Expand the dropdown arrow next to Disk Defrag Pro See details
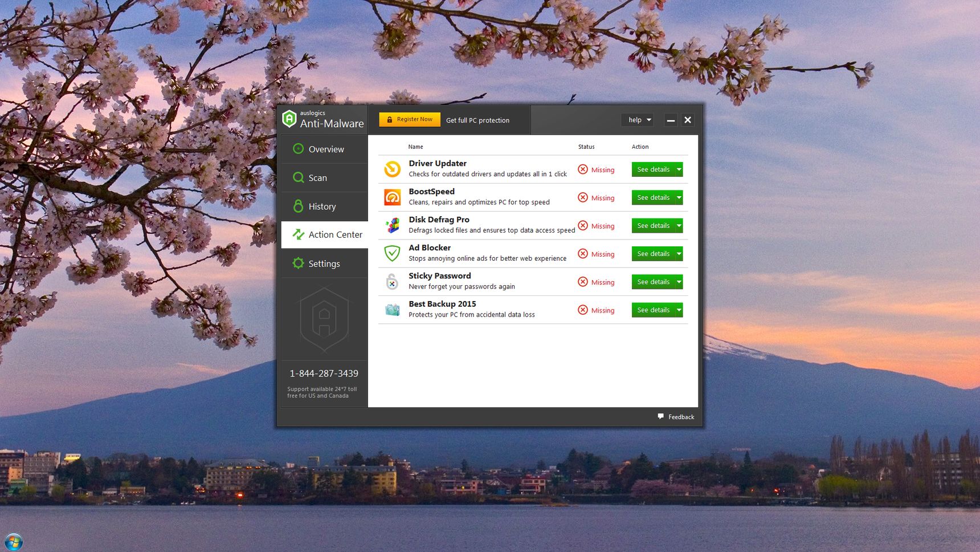Image resolution: width=980 pixels, height=552 pixels. [x=679, y=225]
